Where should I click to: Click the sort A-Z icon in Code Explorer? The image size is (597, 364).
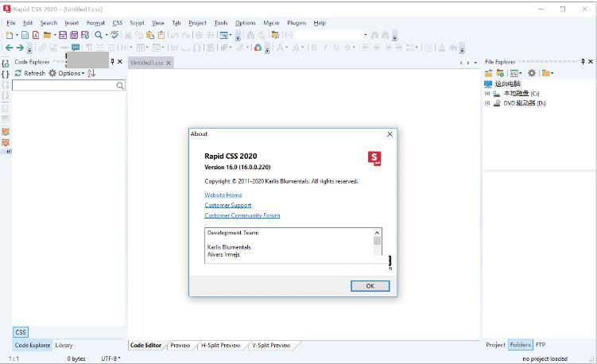coord(91,73)
